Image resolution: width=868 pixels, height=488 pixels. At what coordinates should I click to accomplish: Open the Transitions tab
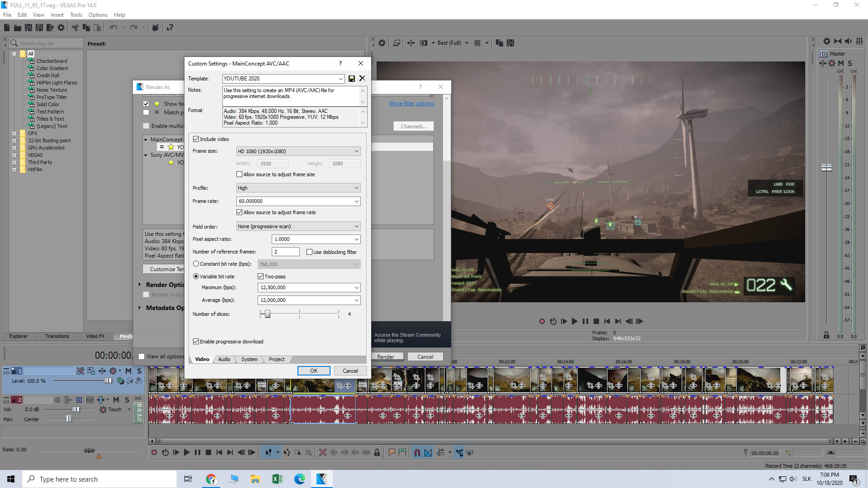click(x=57, y=336)
